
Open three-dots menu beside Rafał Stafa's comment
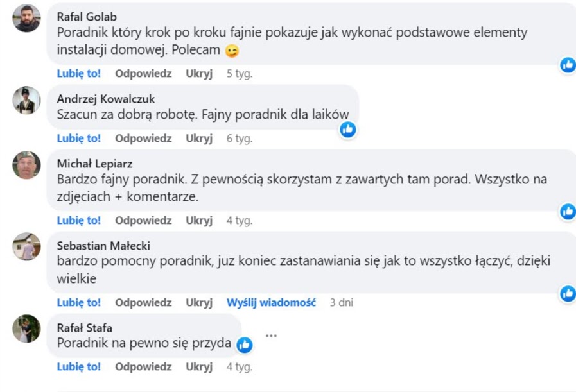click(271, 336)
